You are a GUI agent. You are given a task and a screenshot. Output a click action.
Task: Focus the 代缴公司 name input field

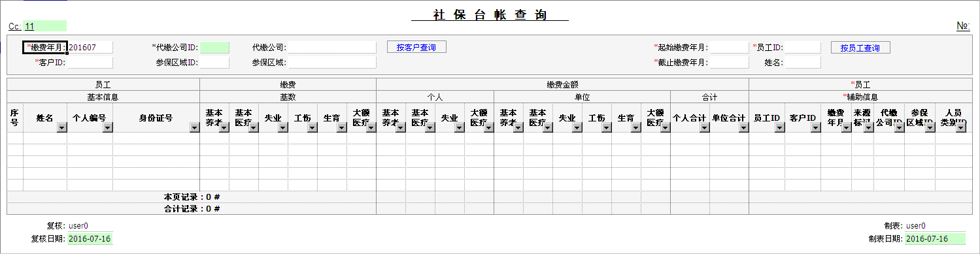[331, 47]
